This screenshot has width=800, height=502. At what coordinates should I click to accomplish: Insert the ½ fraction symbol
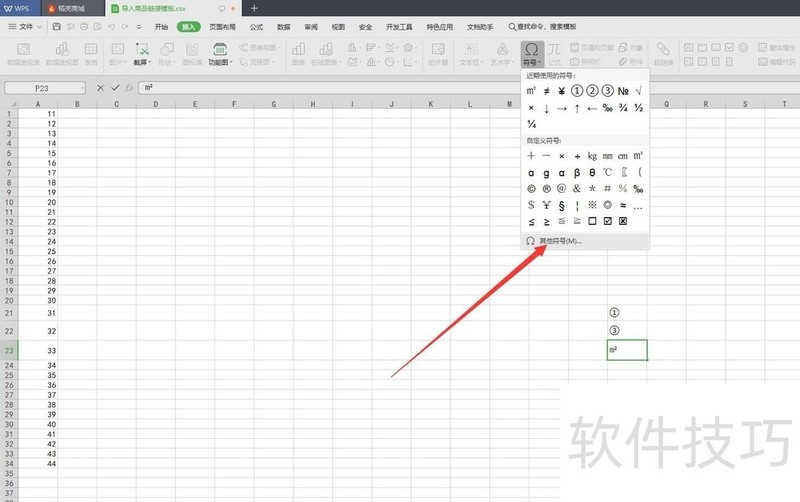(638, 108)
